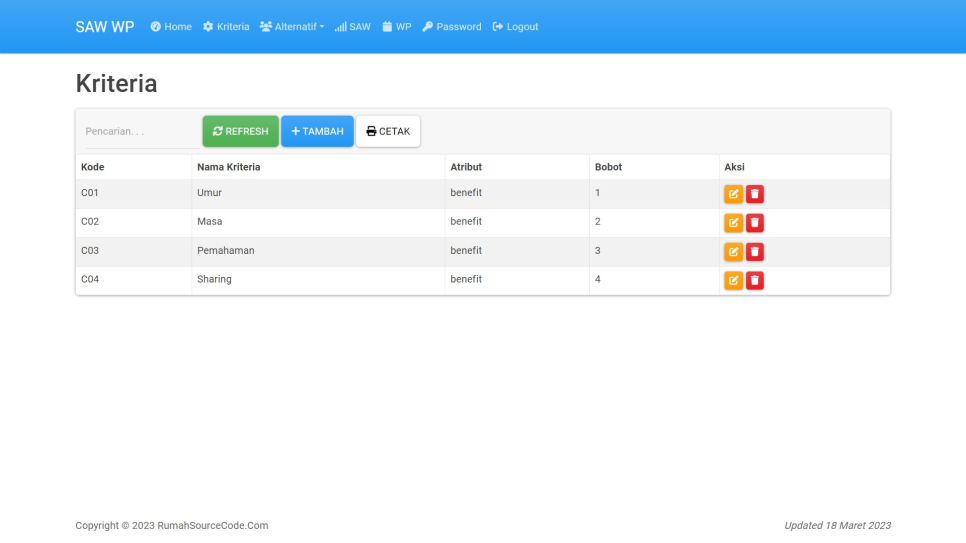
Task: Open the Kriteria menu item
Action: click(x=226, y=27)
